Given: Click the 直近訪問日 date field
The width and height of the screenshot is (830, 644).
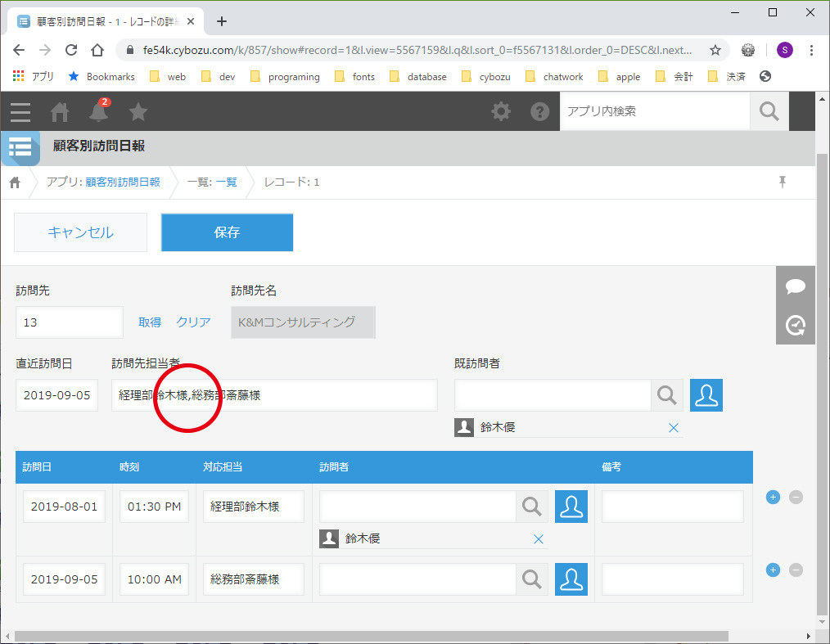Looking at the screenshot, I should [56, 395].
